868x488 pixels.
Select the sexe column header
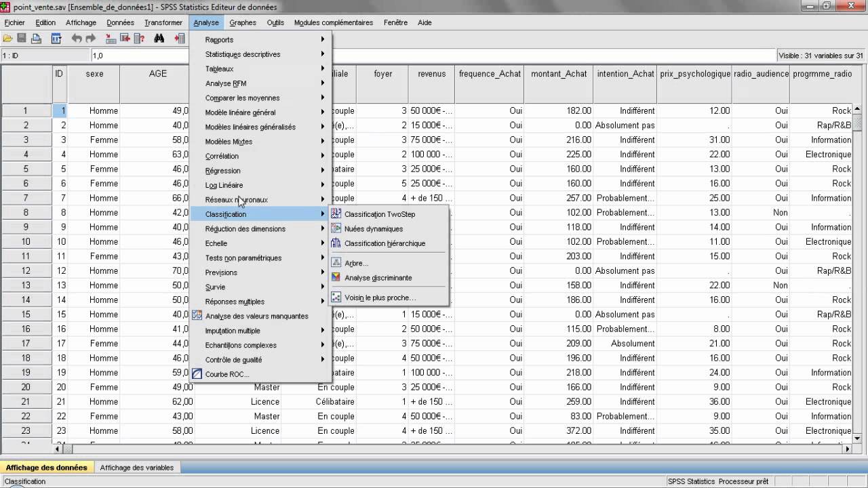click(95, 84)
